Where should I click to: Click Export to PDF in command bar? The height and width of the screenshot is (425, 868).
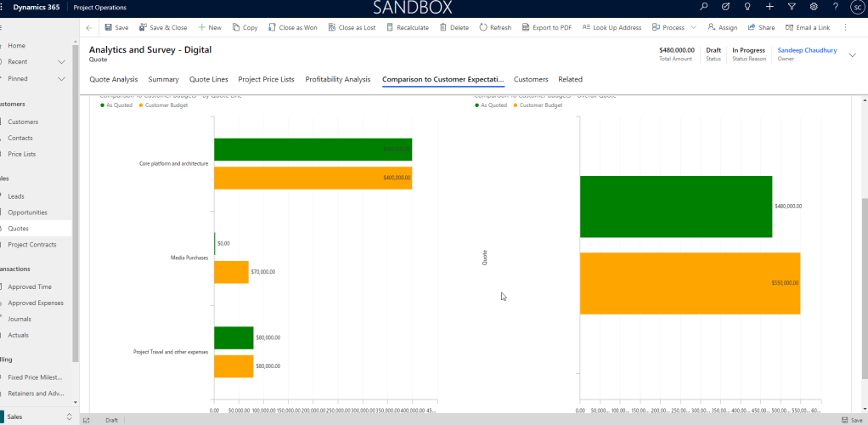(x=545, y=27)
